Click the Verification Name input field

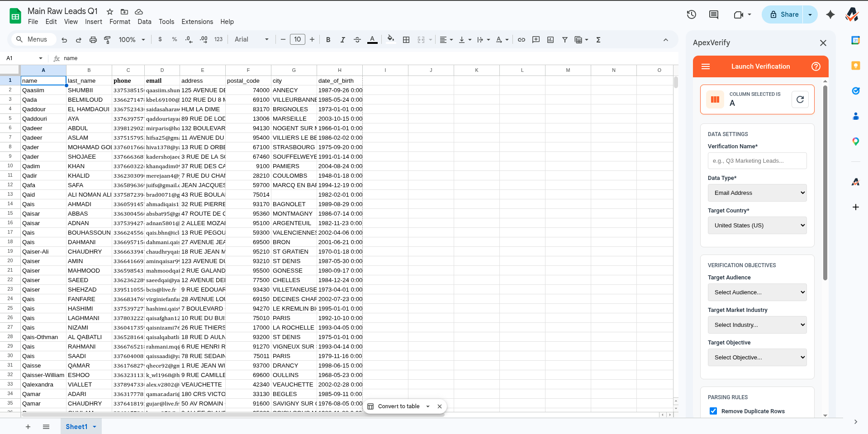tap(757, 161)
